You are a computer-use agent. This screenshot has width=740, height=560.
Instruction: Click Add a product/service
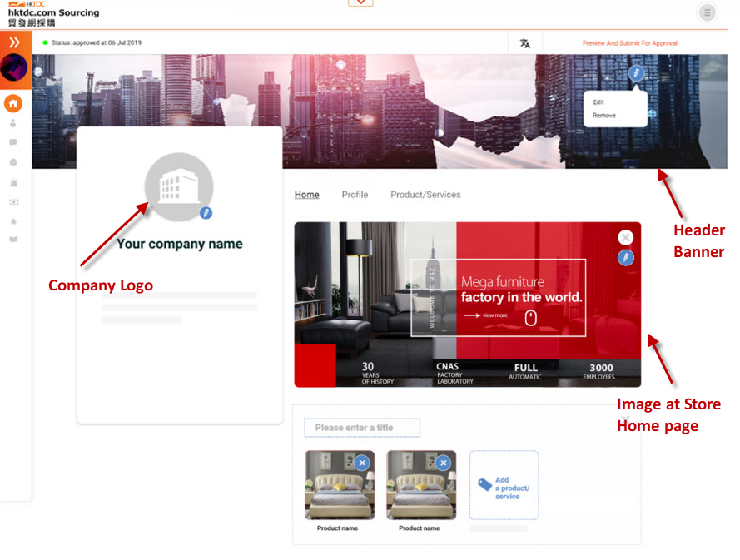pyautogui.click(x=504, y=485)
